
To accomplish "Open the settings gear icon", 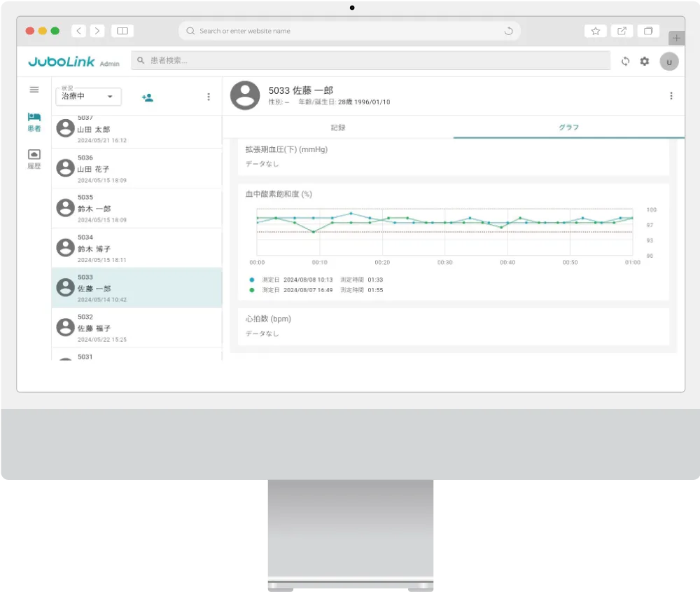I will pos(645,62).
